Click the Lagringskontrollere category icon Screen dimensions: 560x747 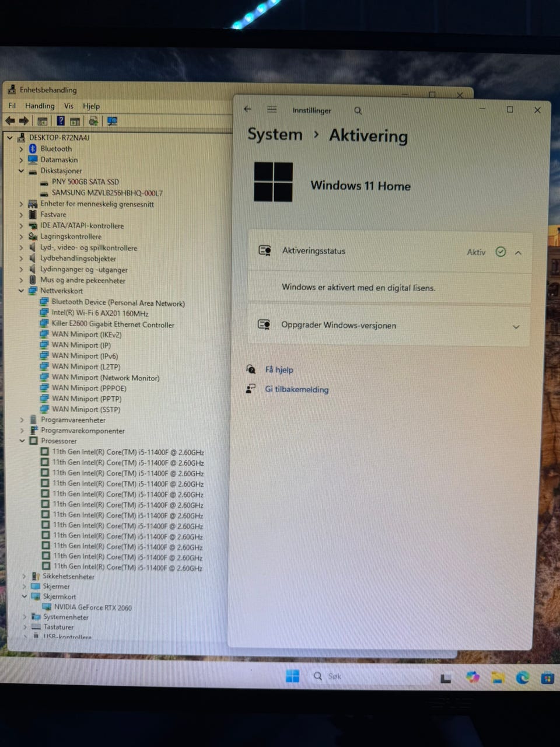pyautogui.click(x=33, y=236)
